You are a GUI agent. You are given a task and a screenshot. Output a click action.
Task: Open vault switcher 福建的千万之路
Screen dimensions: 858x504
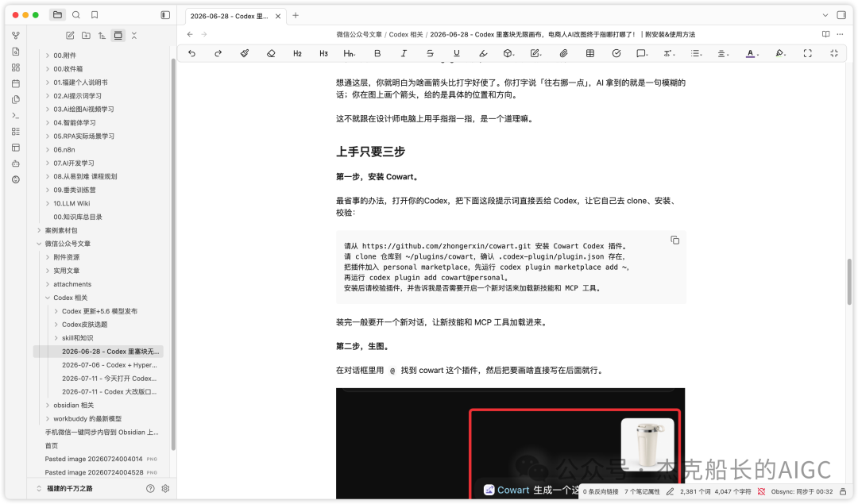coord(69,488)
